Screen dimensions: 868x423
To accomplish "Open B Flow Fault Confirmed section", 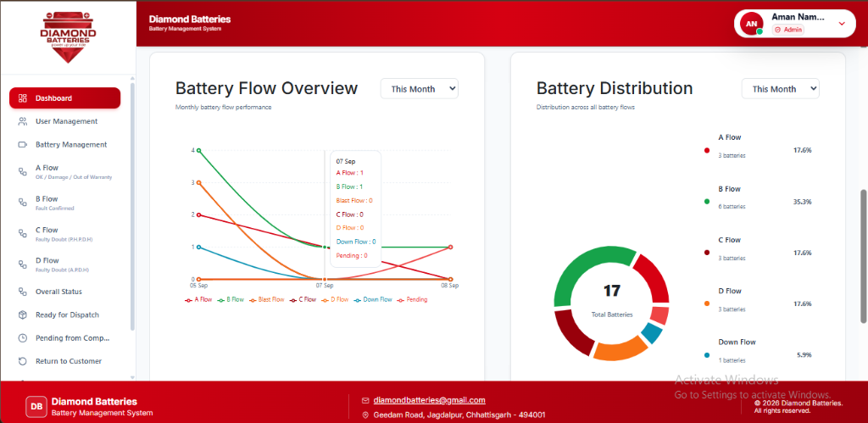I will point(64,203).
